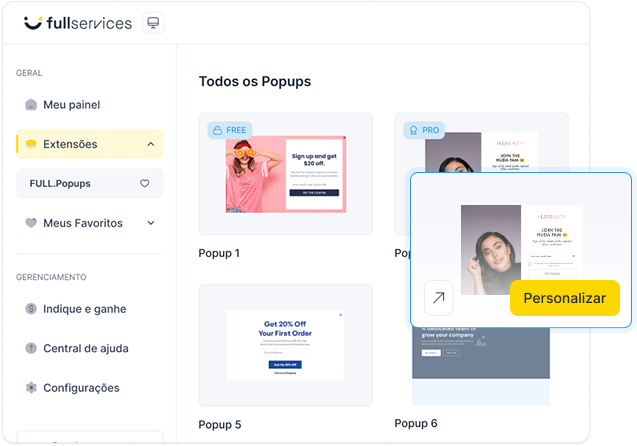Expand the Meus Favoritos chevron
The image size is (637, 446).
(151, 223)
